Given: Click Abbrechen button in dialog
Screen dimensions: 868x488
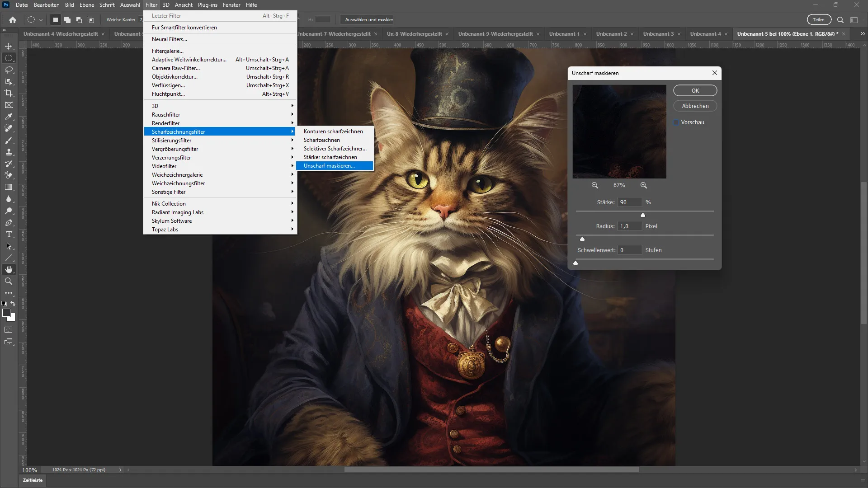Looking at the screenshot, I should (695, 105).
